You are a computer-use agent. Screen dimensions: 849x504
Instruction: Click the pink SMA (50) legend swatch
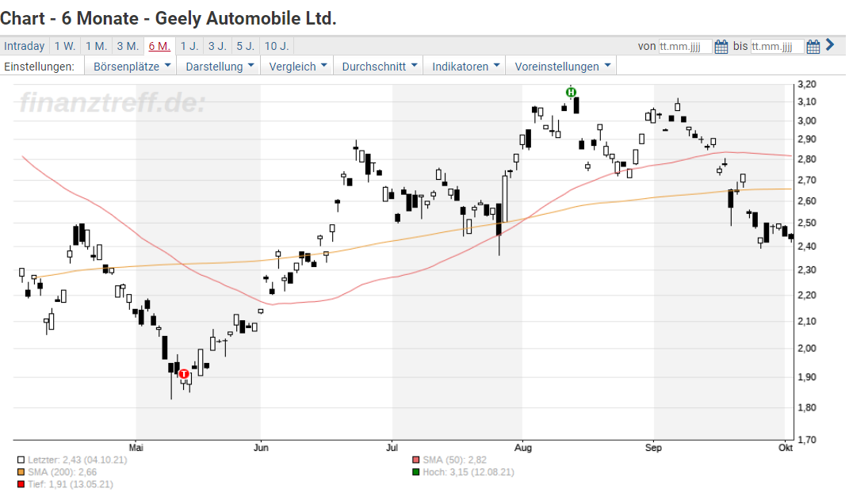point(416,460)
